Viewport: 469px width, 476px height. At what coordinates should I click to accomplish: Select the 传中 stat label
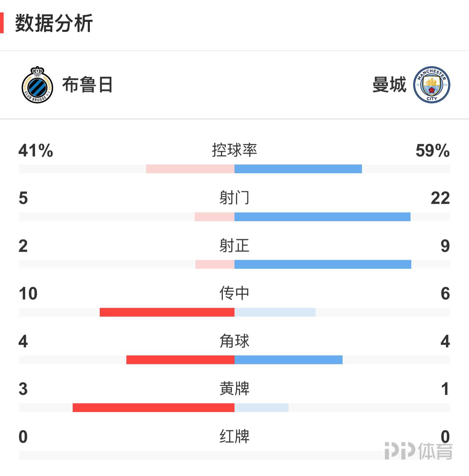pos(234,293)
